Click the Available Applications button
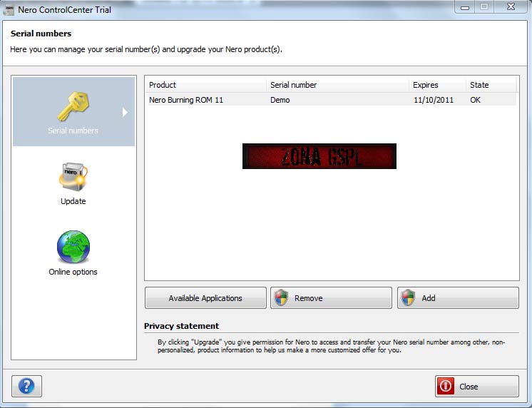Image resolution: width=532 pixels, height=408 pixels. [x=205, y=298]
